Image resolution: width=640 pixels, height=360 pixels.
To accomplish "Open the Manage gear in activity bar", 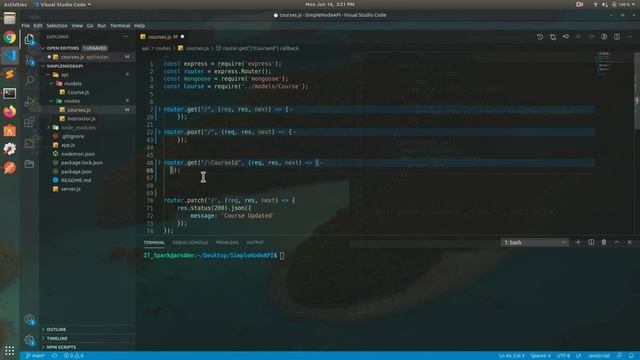I will (29, 340).
